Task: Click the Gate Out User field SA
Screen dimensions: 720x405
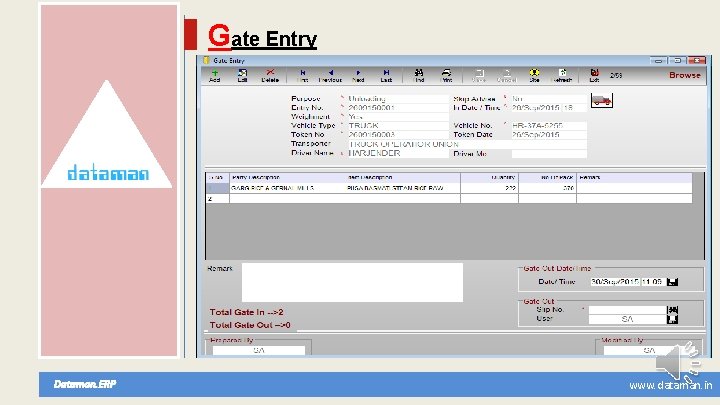Action: pos(627,319)
